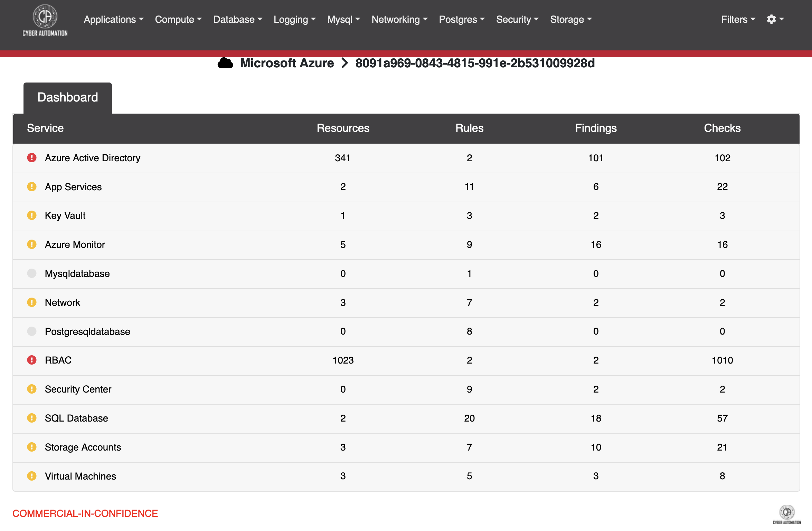Image resolution: width=812 pixels, height=531 pixels.
Task: Click the Findings column header
Action: tap(596, 128)
